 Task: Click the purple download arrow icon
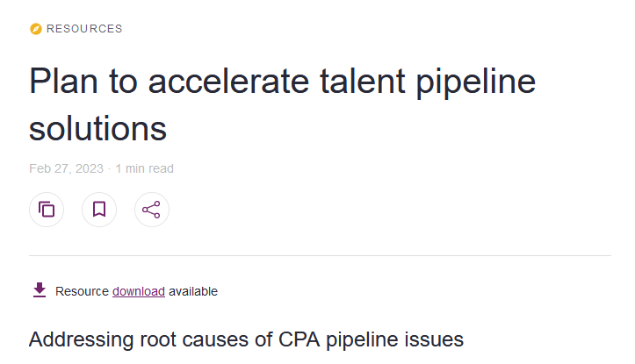pos(39,290)
